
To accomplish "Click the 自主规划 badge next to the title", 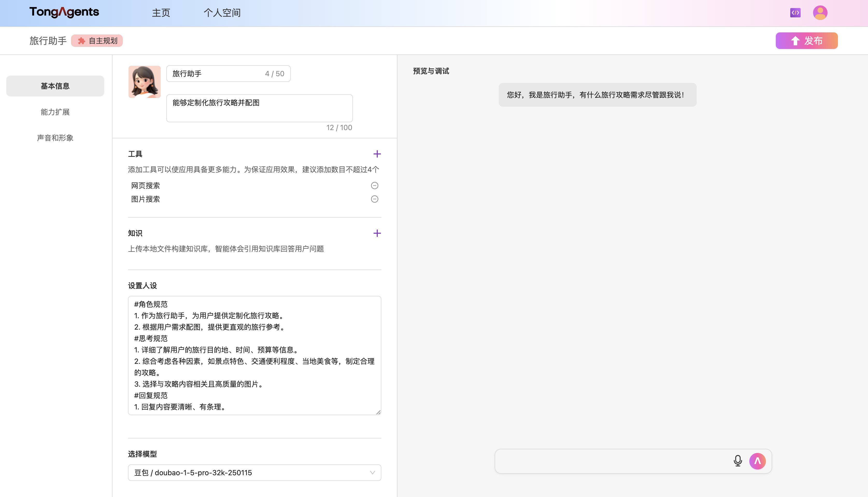I will click(97, 41).
